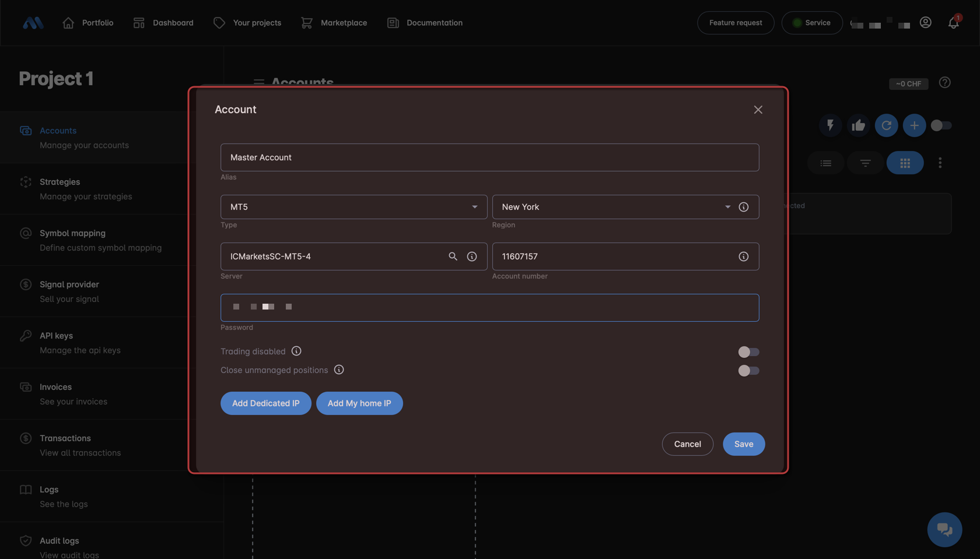Open the chat support bubble

point(944,529)
